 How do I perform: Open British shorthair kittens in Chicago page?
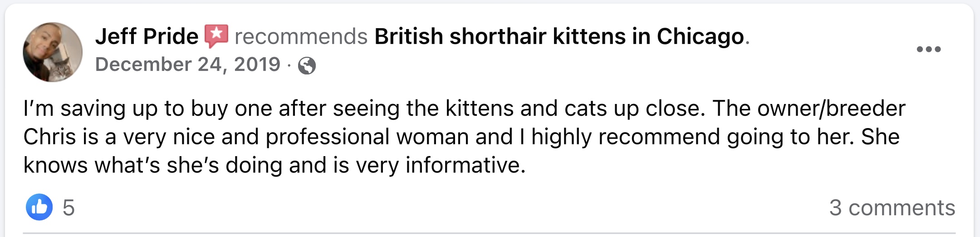tap(559, 36)
